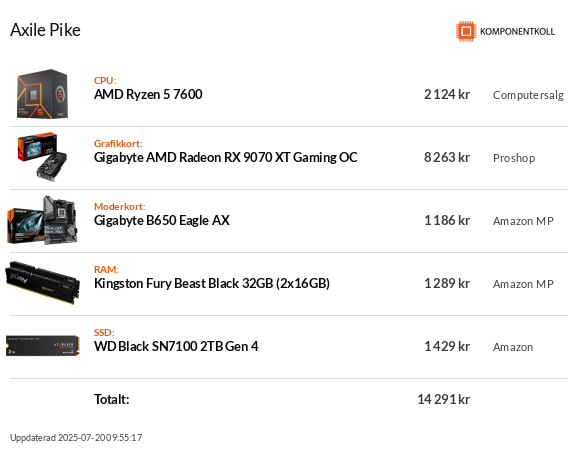Click Amazon MP beside the RAM

coord(523,284)
